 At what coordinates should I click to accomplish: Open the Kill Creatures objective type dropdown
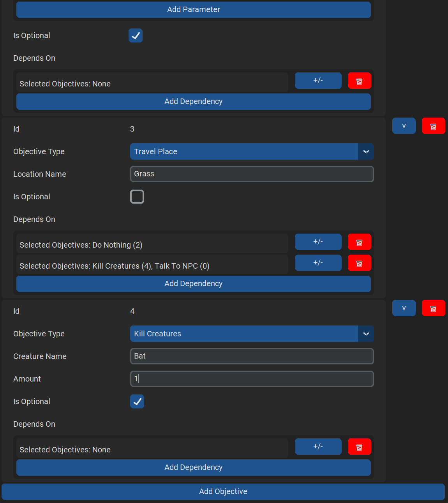(x=366, y=334)
